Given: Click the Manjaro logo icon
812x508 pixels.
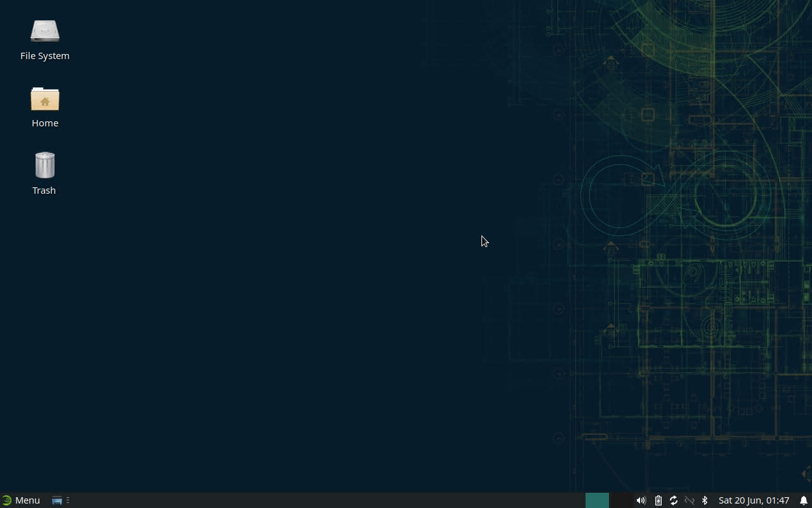Looking at the screenshot, I should click(6, 500).
